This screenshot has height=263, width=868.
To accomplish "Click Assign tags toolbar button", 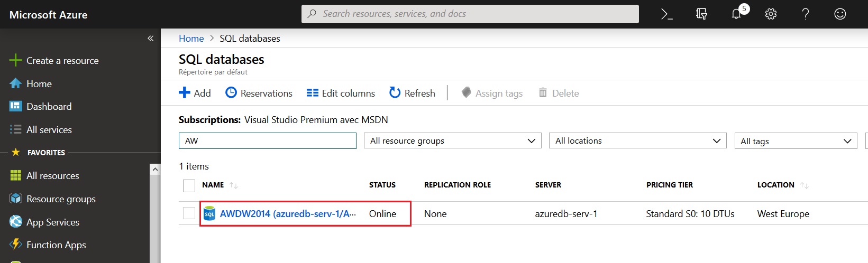I will coord(492,93).
